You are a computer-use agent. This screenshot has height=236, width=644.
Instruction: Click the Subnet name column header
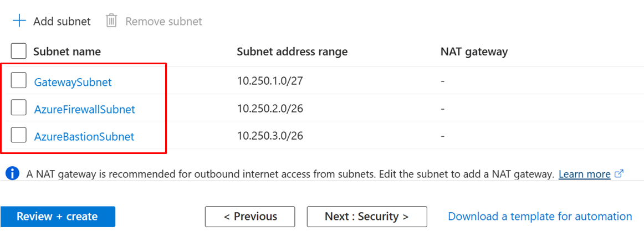coord(67,52)
